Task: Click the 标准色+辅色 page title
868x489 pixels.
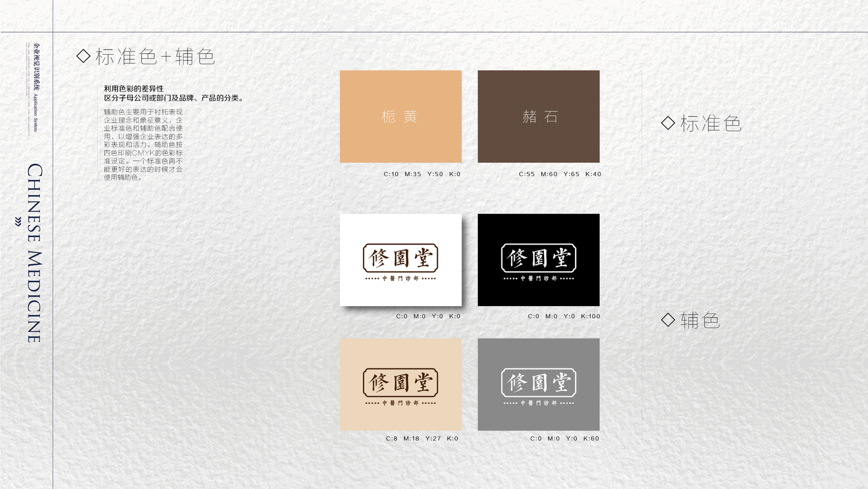Action: (x=155, y=56)
